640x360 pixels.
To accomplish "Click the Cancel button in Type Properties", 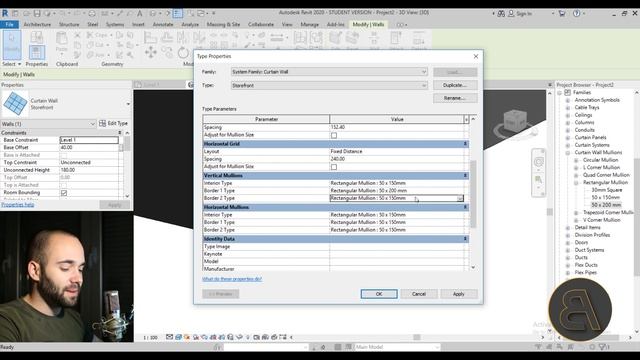I will coord(419,294).
